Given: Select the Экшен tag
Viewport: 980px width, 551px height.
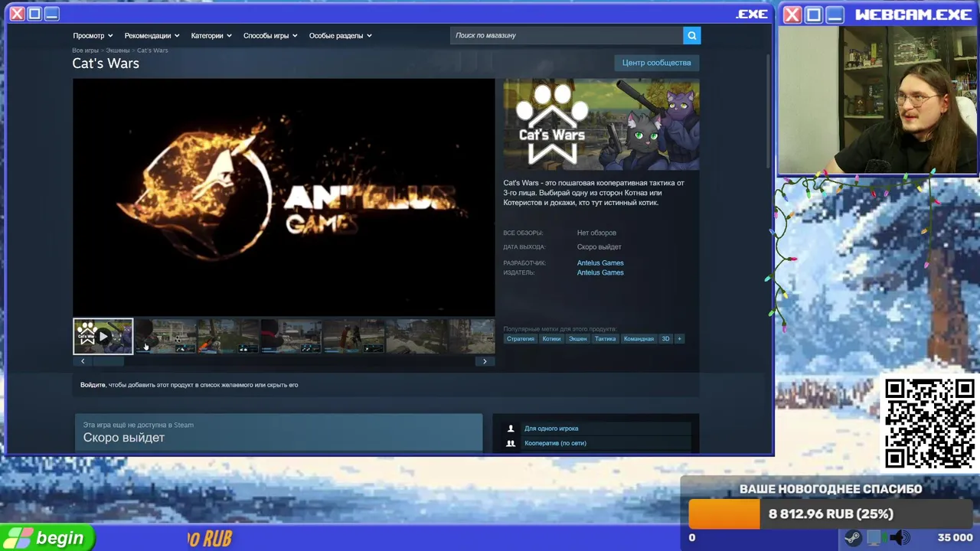Looking at the screenshot, I should tap(577, 338).
